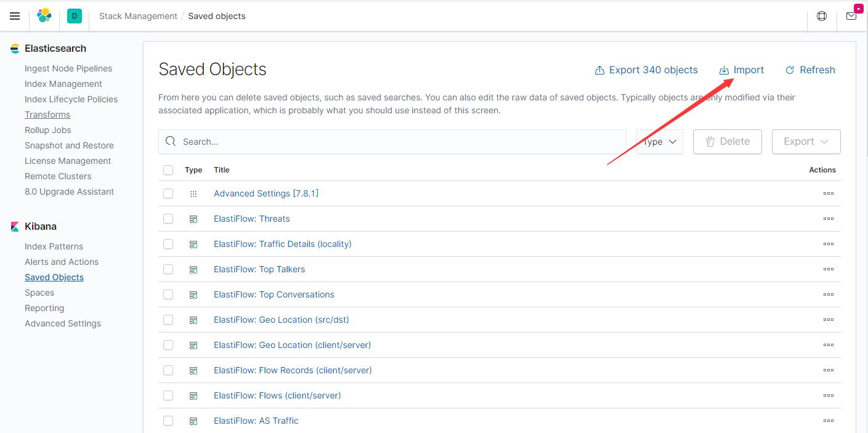
Task: Click the Import button
Action: [742, 70]
